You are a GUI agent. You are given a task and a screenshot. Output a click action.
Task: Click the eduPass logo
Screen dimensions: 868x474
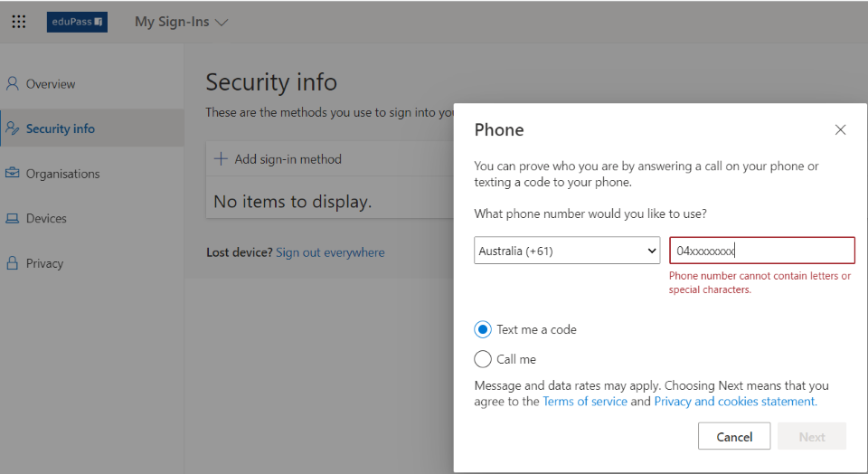(x=77, y=22)
